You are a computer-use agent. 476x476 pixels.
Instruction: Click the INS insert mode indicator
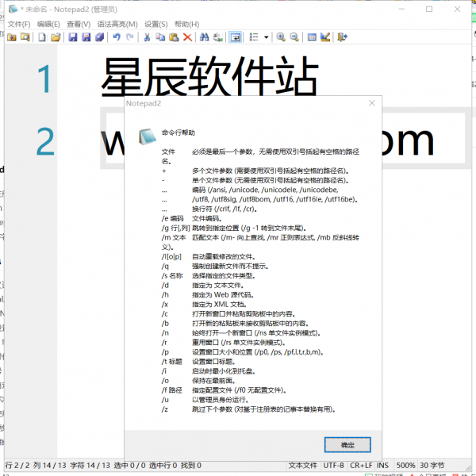[x=382, y=466]
